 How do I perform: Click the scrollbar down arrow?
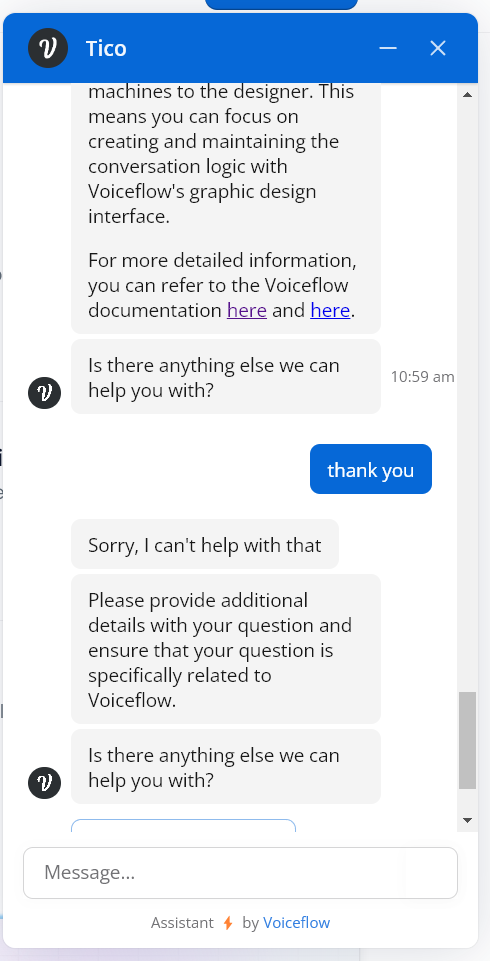[x=467, y=820]
